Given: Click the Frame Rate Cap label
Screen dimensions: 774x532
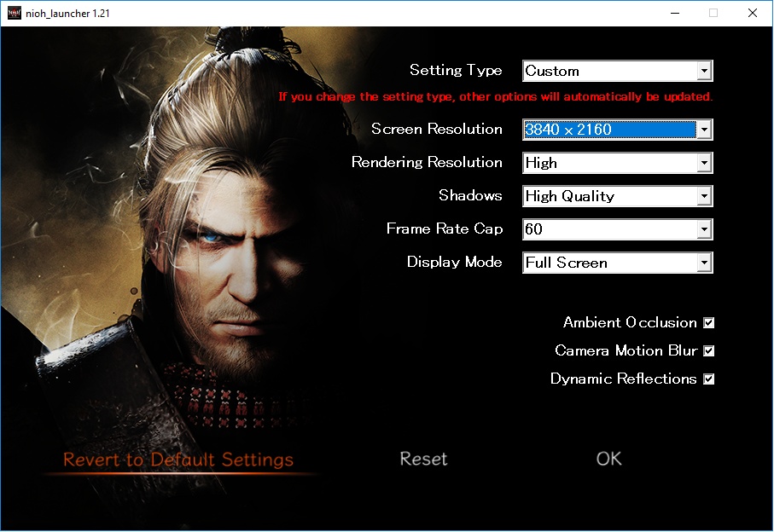Looking at the screenshot, I should [445, 228].
